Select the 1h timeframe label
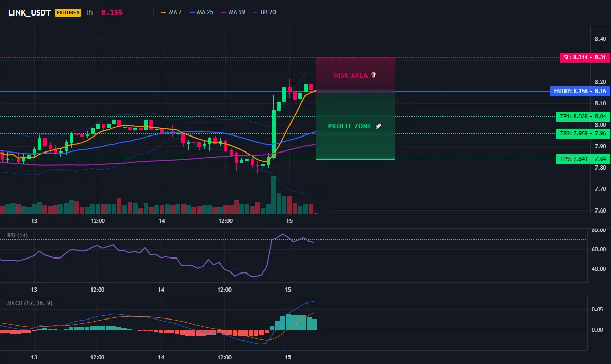Screen dimensions: 611x364 (89, 12)
